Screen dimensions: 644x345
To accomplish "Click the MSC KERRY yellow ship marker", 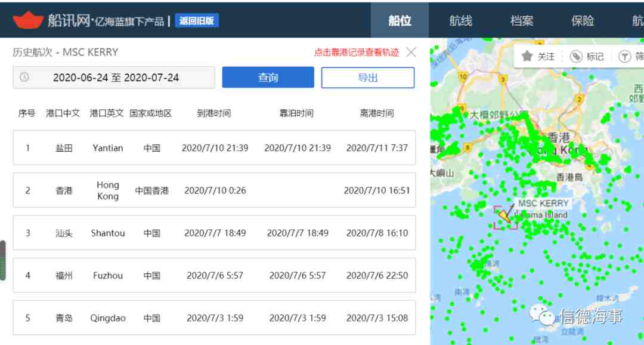I will 505,216.
